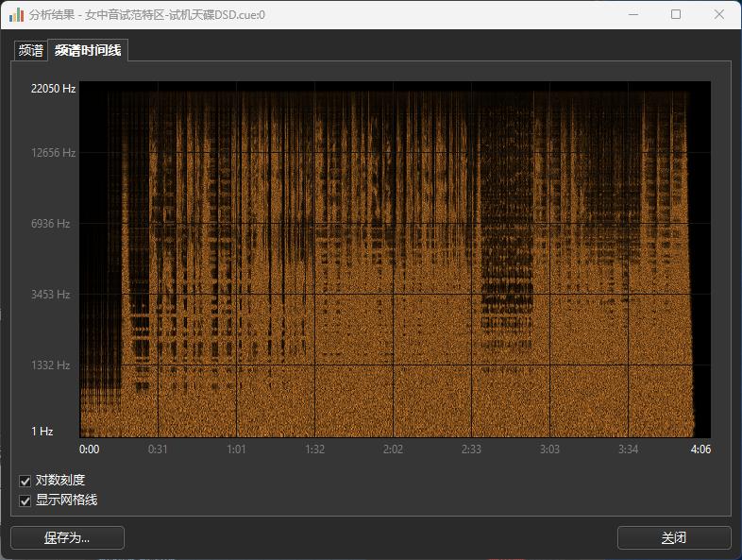Minimize the analysis results window
Image resolution: width=742 pixels, height=560 pixels.
632,14
